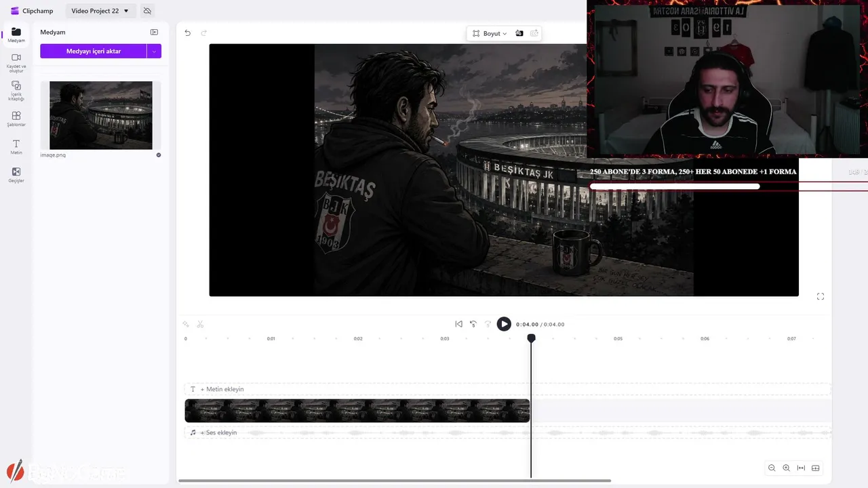The image size is (868, 488).
Task: Open the Şablonlar templates section
Action: (x=16, y=119)
